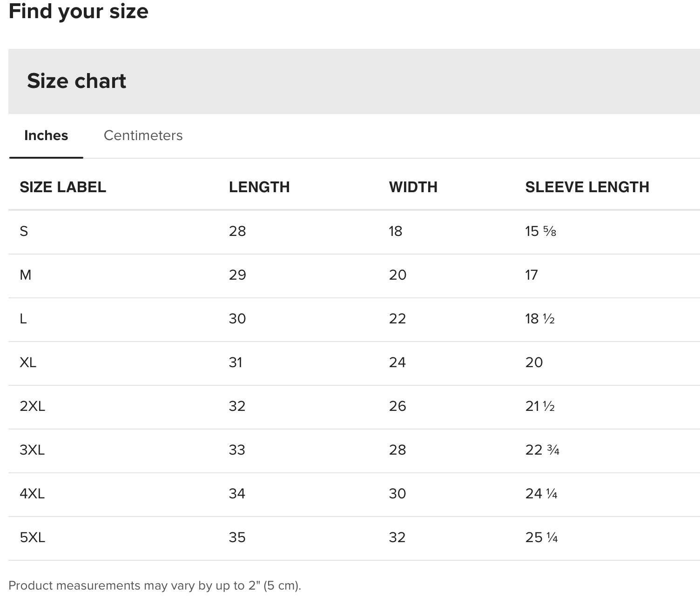Select the XL size label
Viewport: 700px width, 604px height.
coord(28,362)
